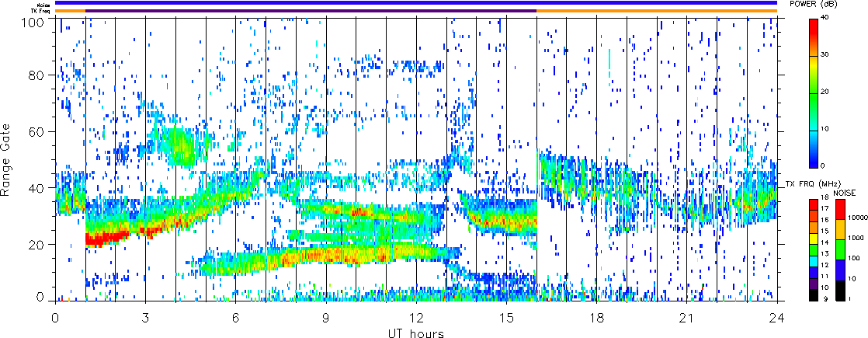Click the '20' label on the power colorbar
Screen dimensions: 868x338
tap(825, 93)
